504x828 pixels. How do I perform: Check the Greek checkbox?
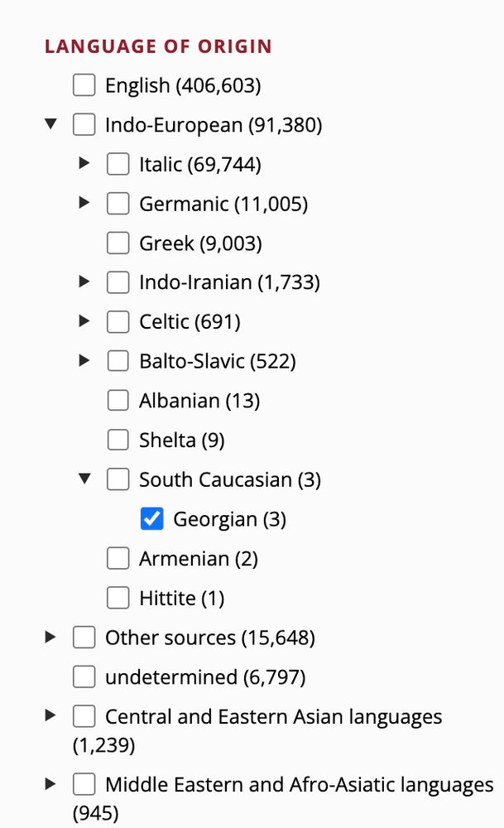click(118, 242)
